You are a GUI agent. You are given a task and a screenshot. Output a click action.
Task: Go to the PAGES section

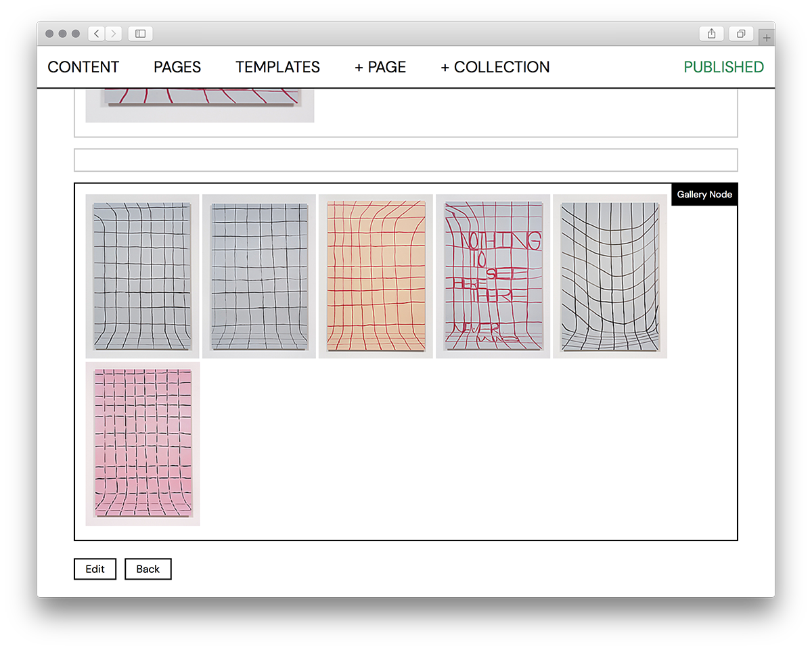[177, 67]
